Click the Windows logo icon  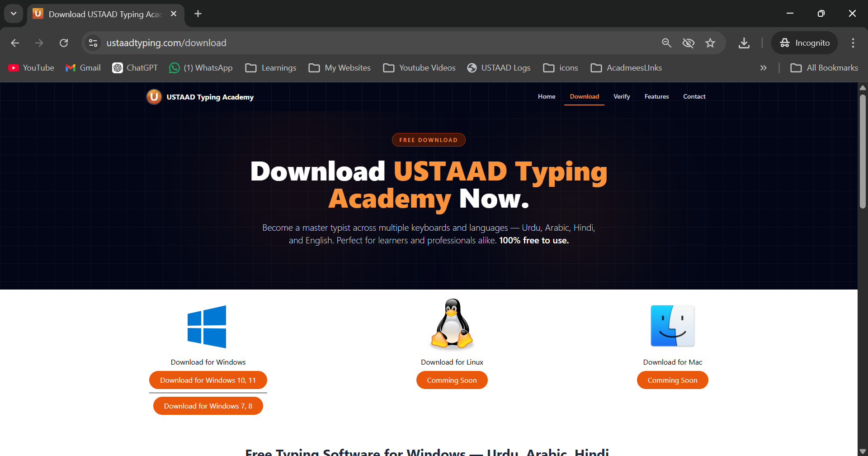pos(207,327)
